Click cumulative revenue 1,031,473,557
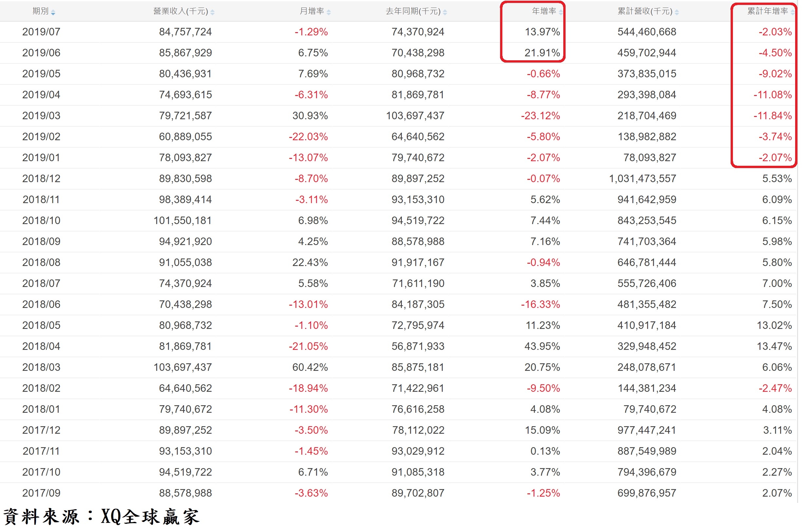 coord(644,179)
